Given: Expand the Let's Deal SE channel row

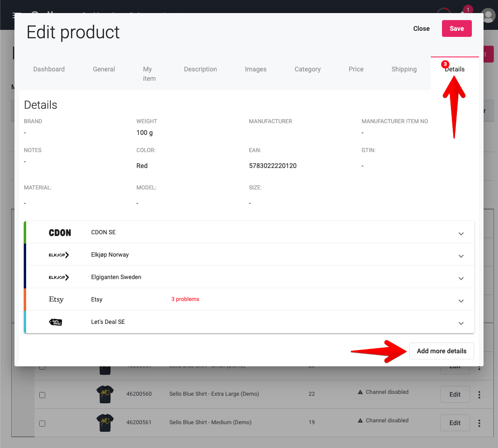Looking at the screenshot, I should click(461, 323).
